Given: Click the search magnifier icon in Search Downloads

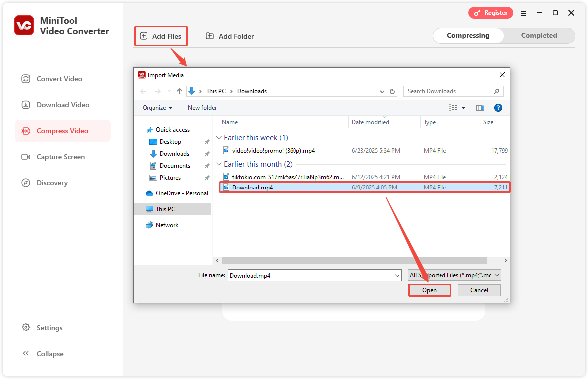Looking at the screenshot, I should coord(496,91).
